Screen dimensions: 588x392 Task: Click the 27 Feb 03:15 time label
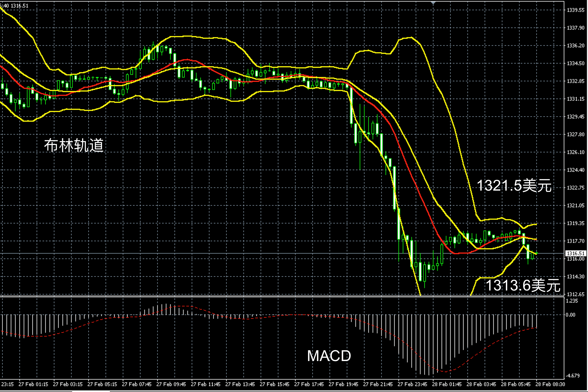[x=68, y=384]
